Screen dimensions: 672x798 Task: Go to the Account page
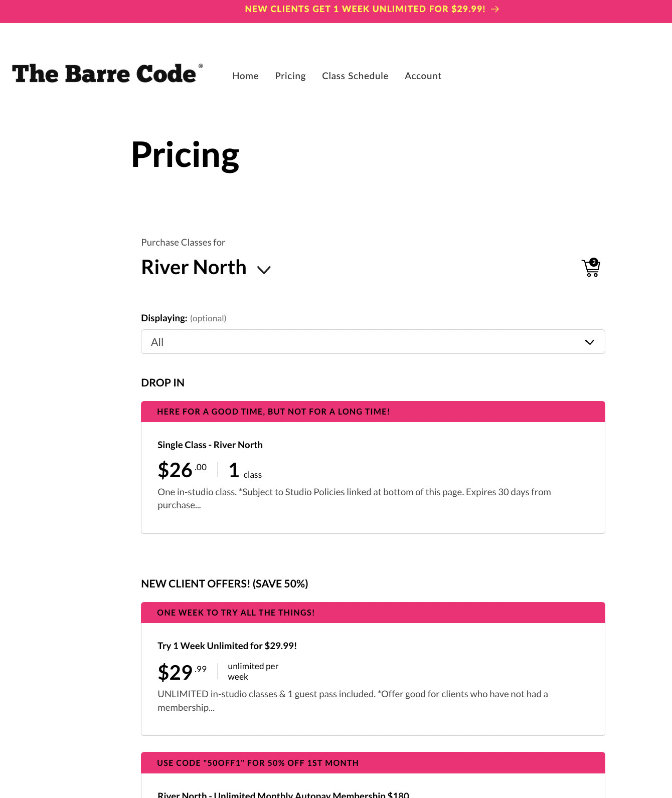pos(423,76)
